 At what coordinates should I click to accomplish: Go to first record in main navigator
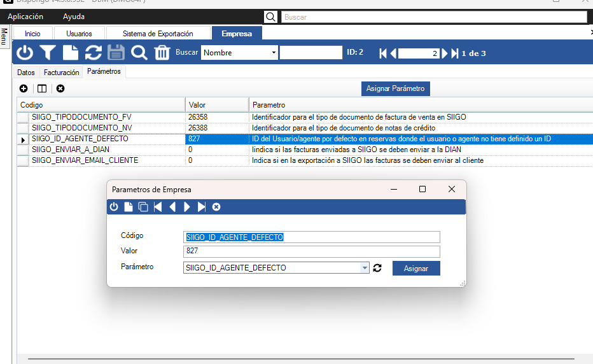coord(383,53)
